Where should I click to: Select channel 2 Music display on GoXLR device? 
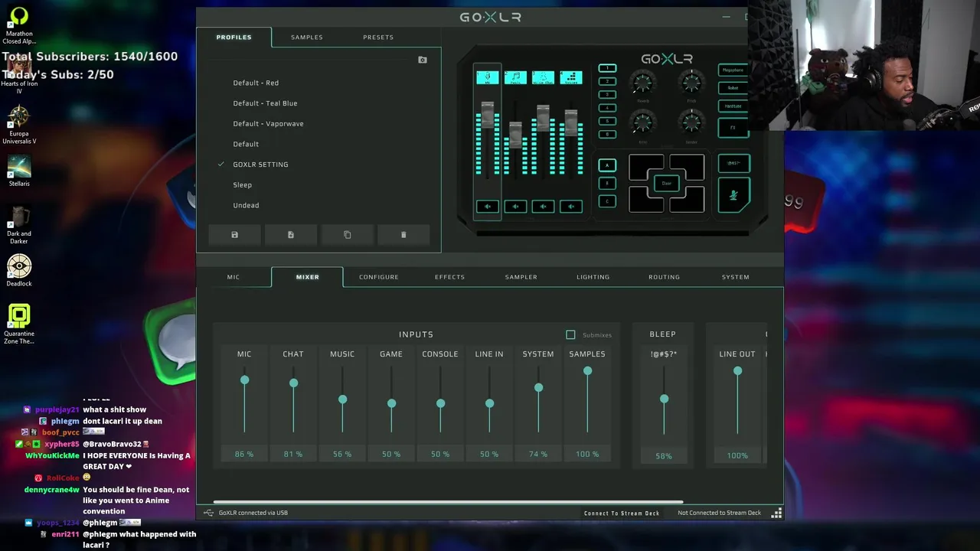(x=515, y=77)
